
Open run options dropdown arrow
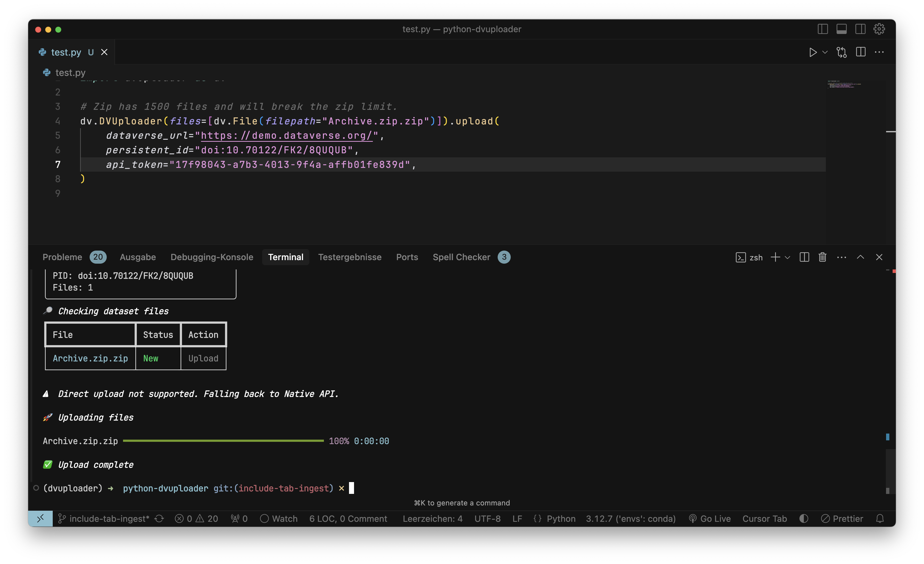pos(825,52)
